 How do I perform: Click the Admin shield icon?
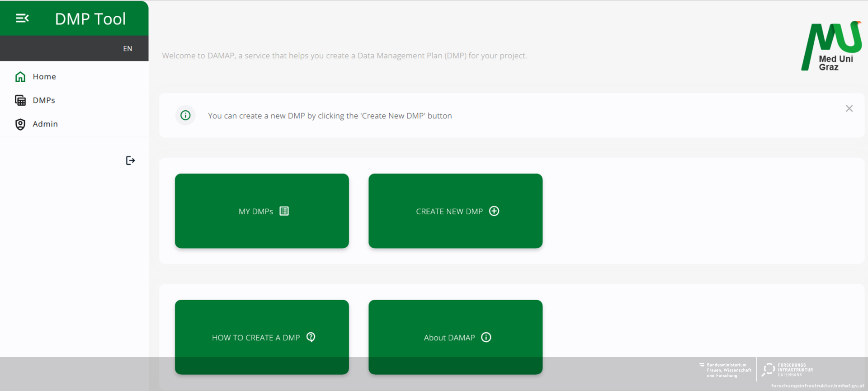(20, 124)
